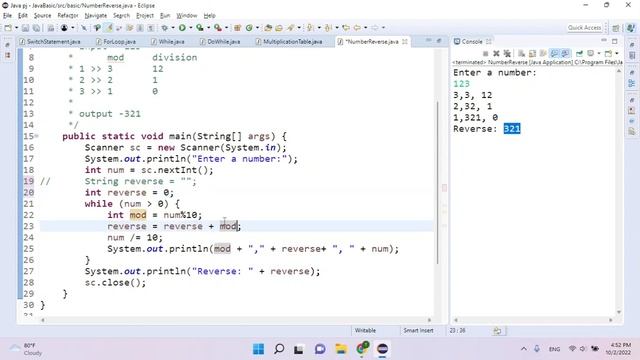Viewport: 640px width, 360px height.
Task: Close the NumberReverse.java tab
Action: [405, 42]
